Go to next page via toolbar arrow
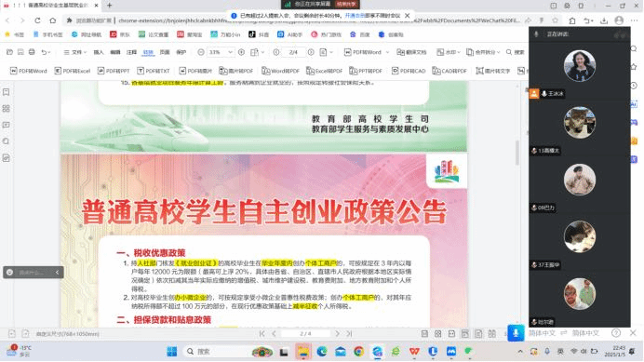The image size is (644, 362). (311, 52)
